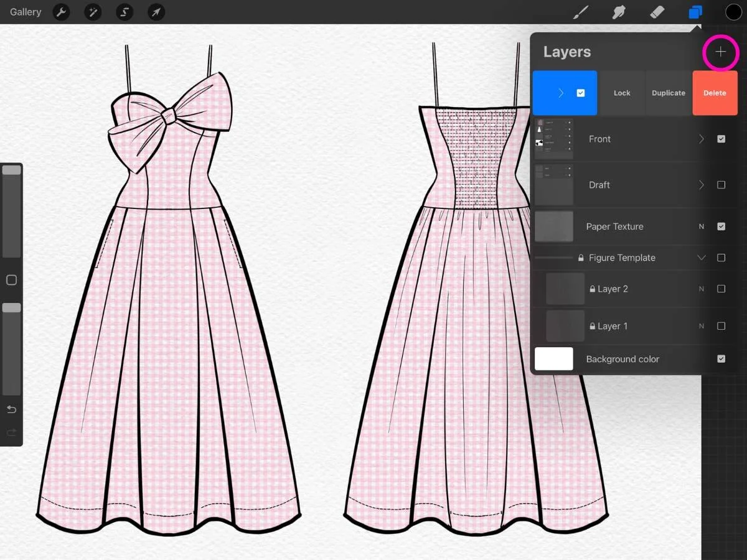This screenshot has height=560, width=747.
Task: Select the Smudge tool
Action: pos(619,12)
